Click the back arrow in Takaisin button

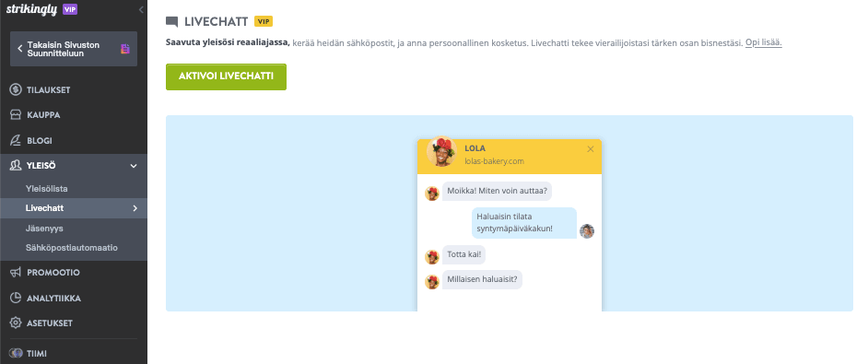click(20, 49)
